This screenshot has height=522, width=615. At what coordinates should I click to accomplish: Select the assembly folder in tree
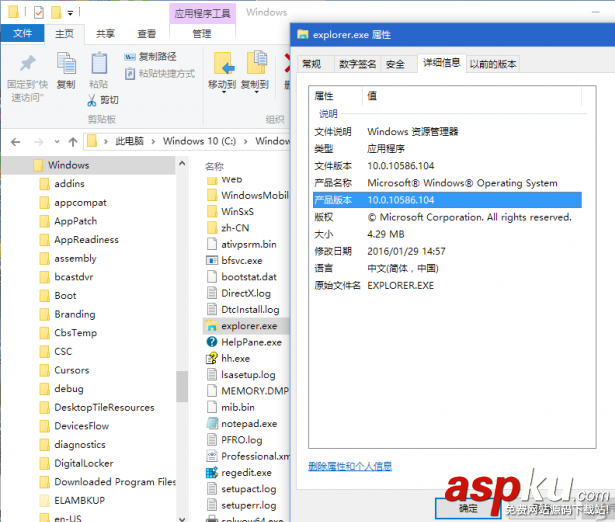[68, 258]
